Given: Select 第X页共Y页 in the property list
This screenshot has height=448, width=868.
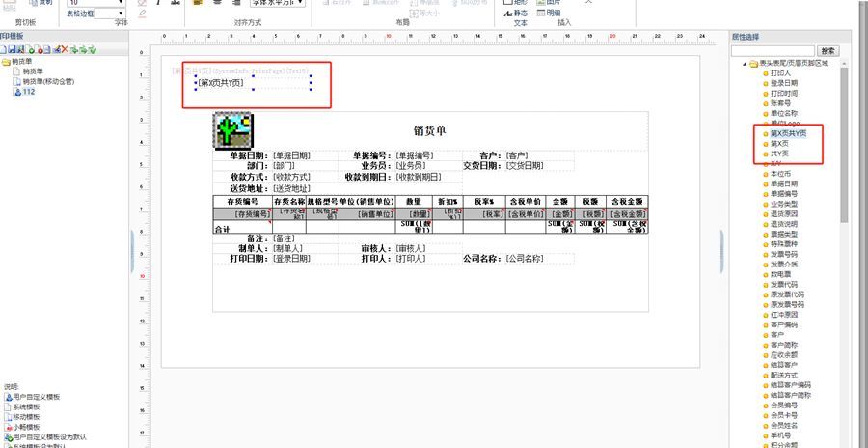Looking at the screenshot, I should [788, 133].
